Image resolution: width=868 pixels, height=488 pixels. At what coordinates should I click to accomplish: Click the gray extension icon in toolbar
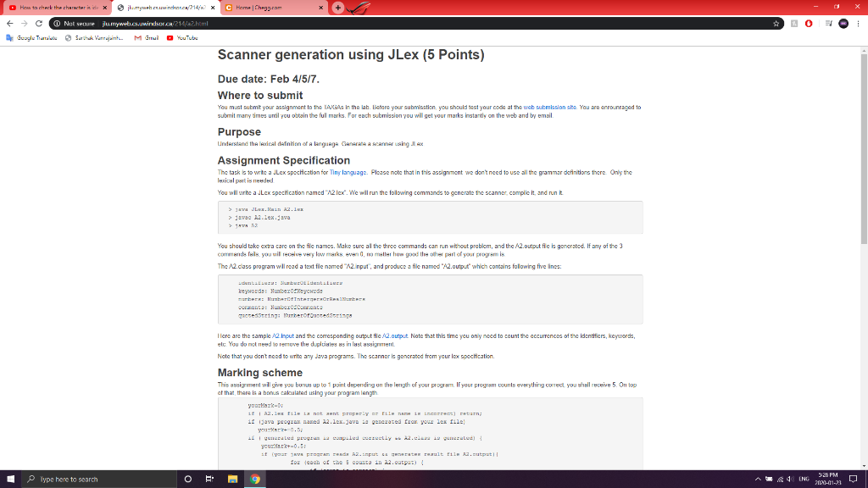(794, 24)
